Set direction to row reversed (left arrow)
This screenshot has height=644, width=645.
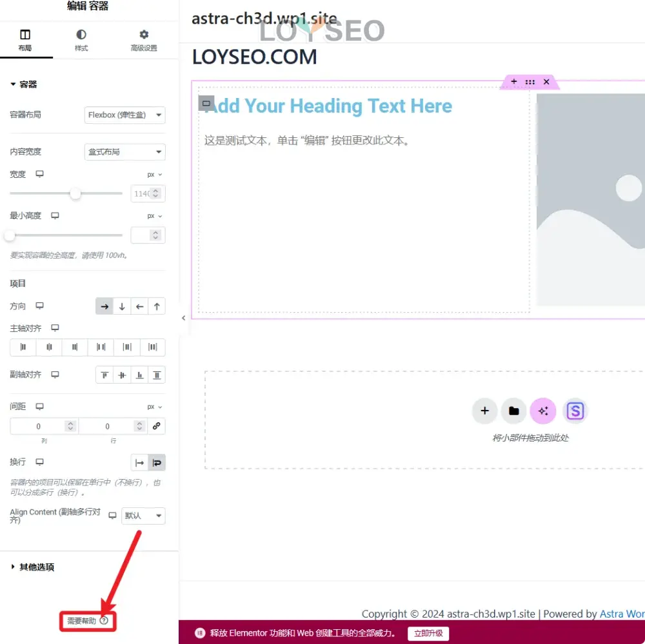tap(139, 306)
